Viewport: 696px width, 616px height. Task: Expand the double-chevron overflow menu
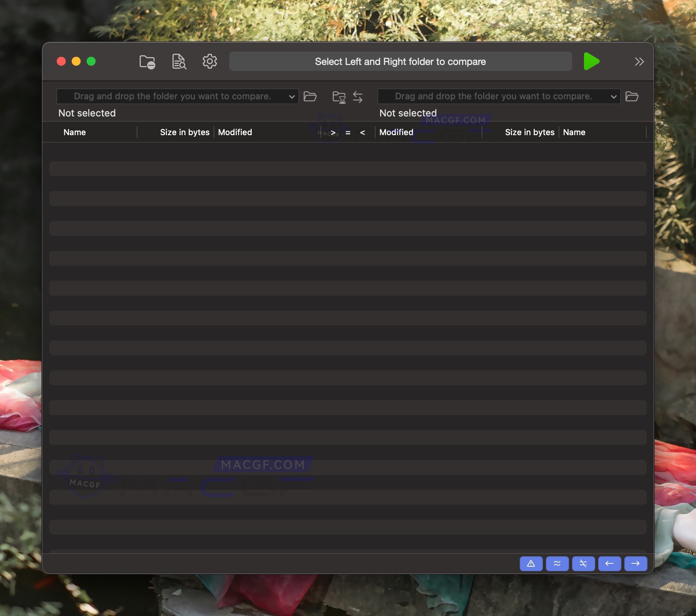pyautogui.click(x=639, y=62)
